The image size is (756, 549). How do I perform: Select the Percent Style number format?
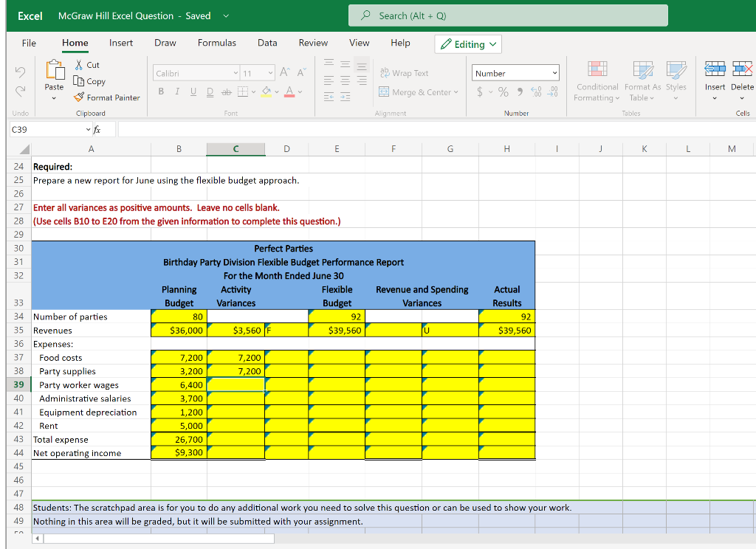click(x=503, y=91)
